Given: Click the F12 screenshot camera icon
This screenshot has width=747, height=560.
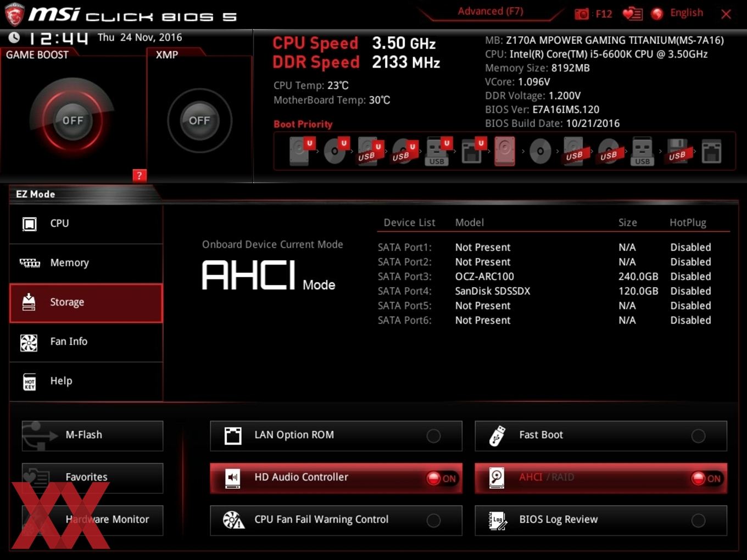Looking at the screenshot, I should coord(582,14).
